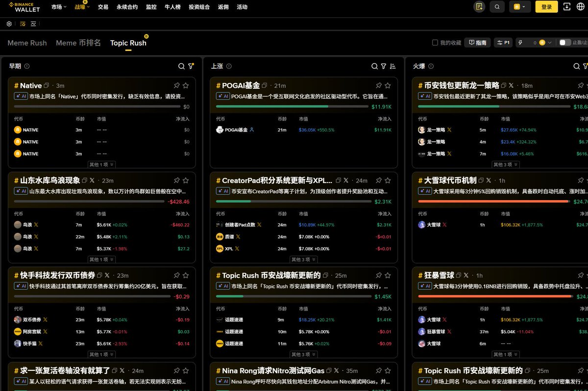Click the 大雪球代币机制 orange progress bar

(494, 201)
